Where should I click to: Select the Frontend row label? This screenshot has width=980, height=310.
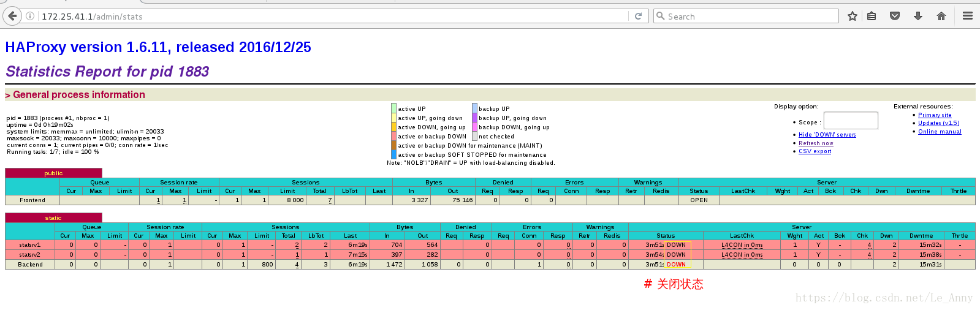coord(32,200)
